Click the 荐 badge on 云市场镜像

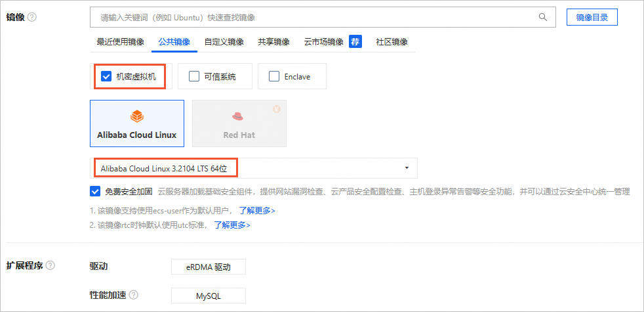[355, 41]
